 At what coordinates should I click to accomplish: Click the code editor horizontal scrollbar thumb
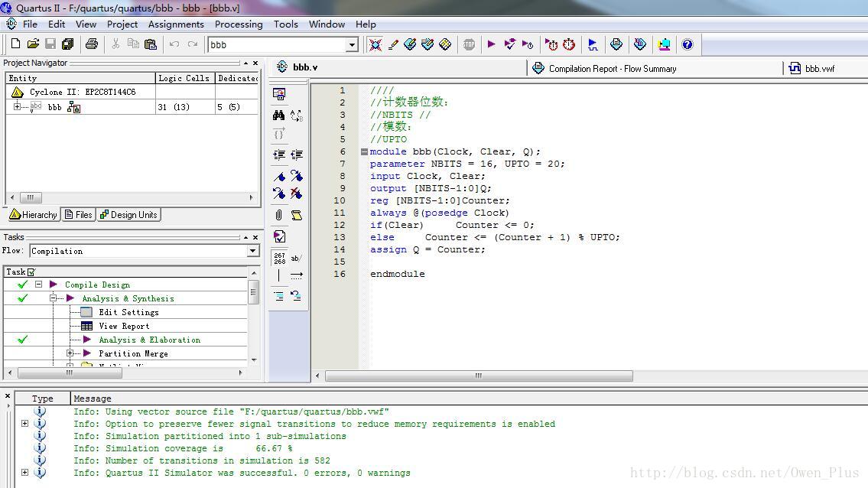coord(479,376)
